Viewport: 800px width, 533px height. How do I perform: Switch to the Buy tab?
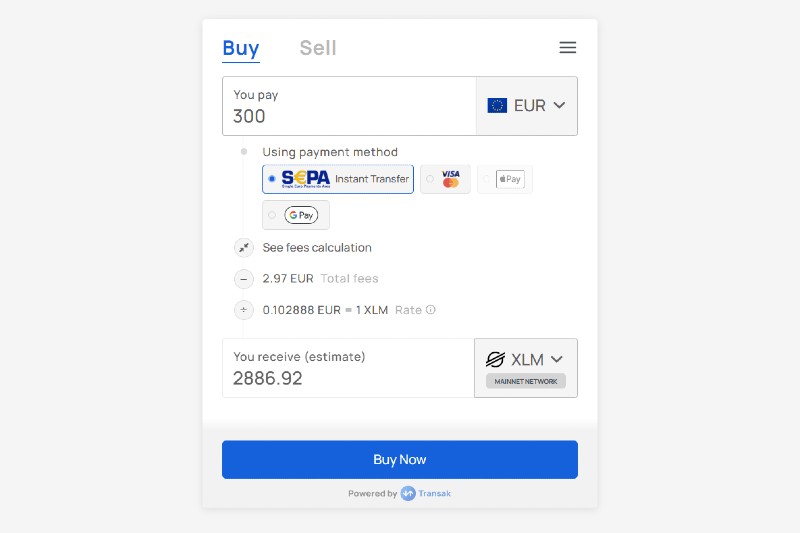pos(241,48)
